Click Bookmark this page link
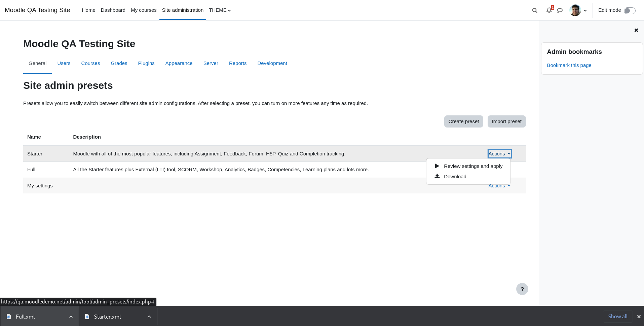The height and width of the screenshot is (326, 644). tap(569, 65)
